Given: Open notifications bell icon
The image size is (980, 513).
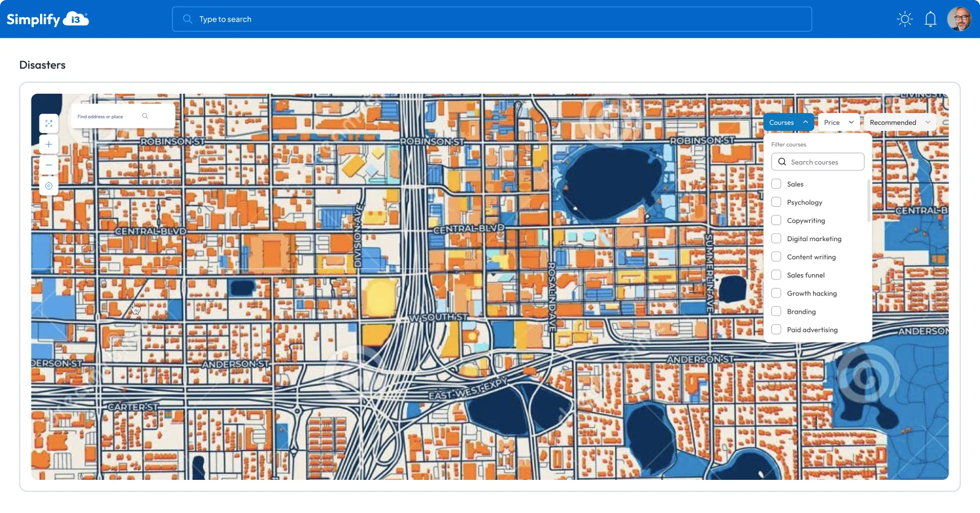Looking at the screenshot, I should click(930, 19).
